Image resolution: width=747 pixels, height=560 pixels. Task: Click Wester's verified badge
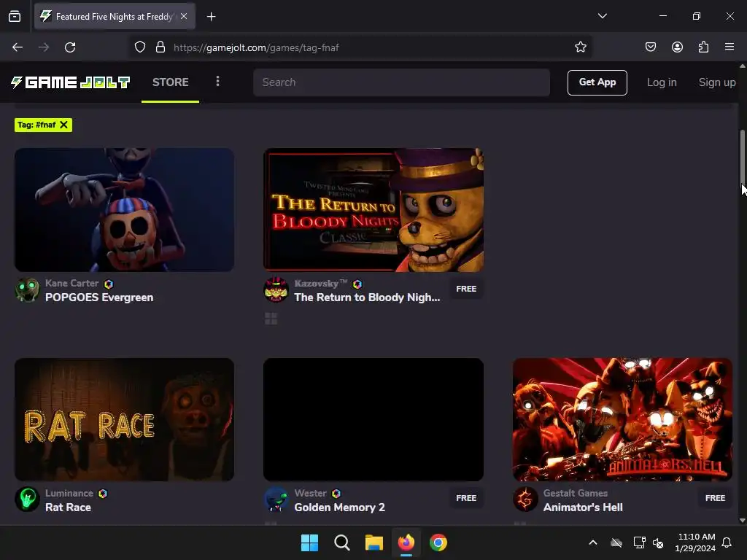[336, 494]
